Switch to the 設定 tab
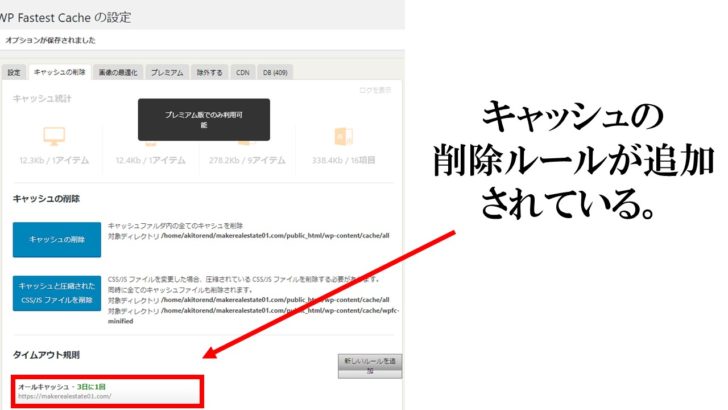The width and height of the screenshot is (728, 410). tap(14, 72)
